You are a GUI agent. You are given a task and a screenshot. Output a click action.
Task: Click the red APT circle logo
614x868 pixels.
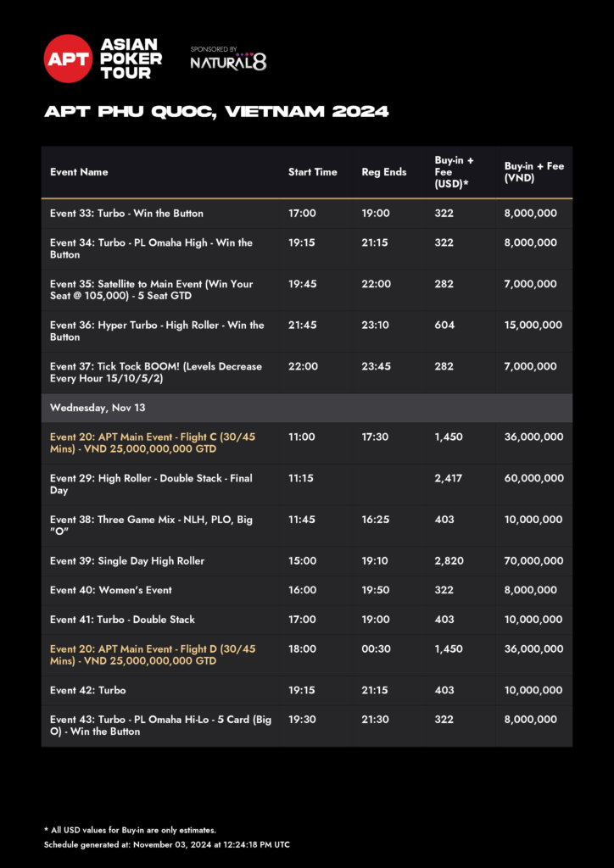pos(68,58)
